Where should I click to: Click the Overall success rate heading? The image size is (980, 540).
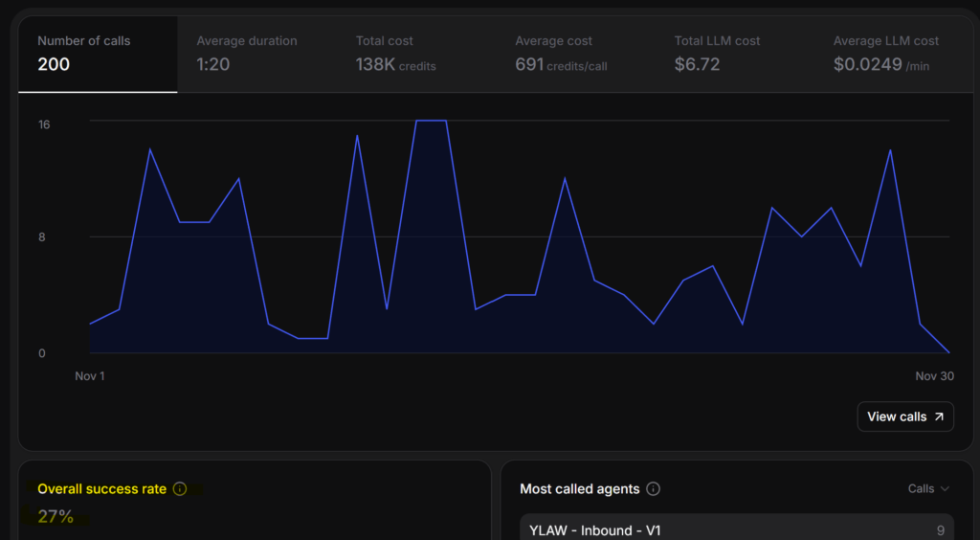coord(101,489)
